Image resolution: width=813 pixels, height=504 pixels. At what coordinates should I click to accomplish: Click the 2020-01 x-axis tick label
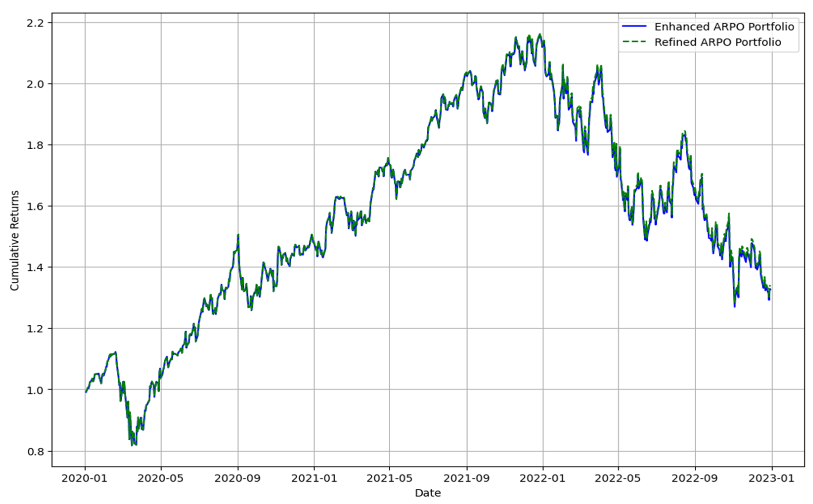coord(84,479)
